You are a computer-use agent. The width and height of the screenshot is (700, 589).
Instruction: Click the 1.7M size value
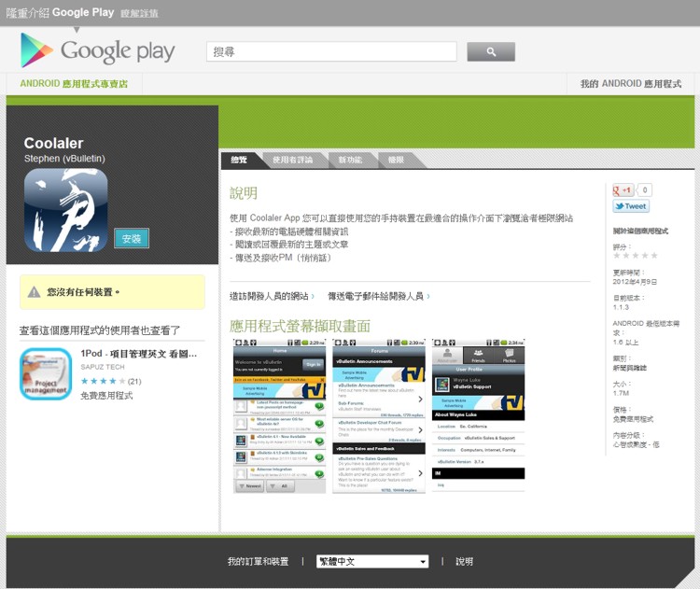point(621,393)
